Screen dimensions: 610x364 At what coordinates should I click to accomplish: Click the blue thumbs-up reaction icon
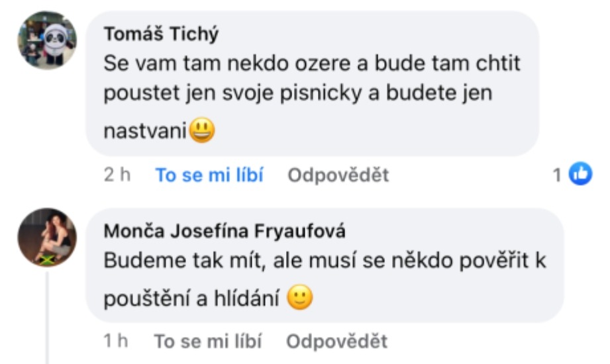click(580, 173)
